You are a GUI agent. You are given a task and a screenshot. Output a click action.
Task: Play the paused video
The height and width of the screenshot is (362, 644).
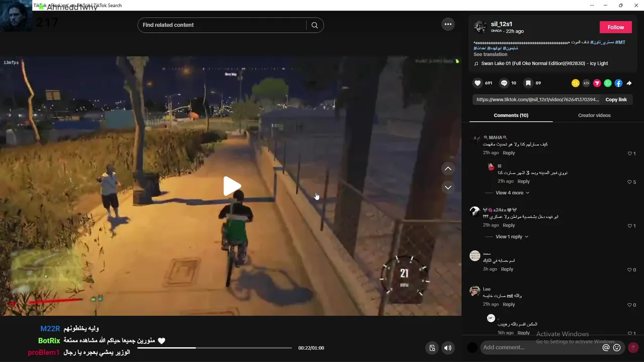(x=231, y=186)
